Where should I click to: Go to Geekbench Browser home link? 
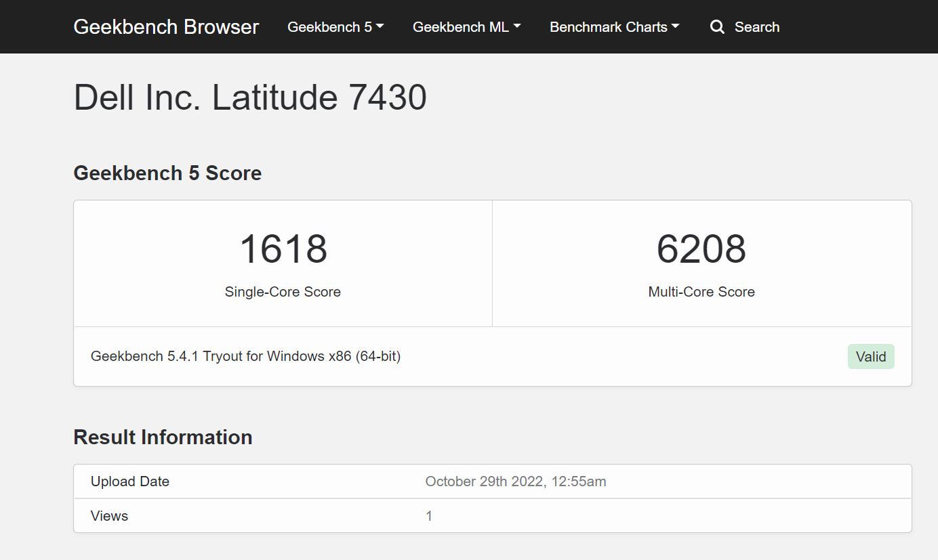(166, 27)
